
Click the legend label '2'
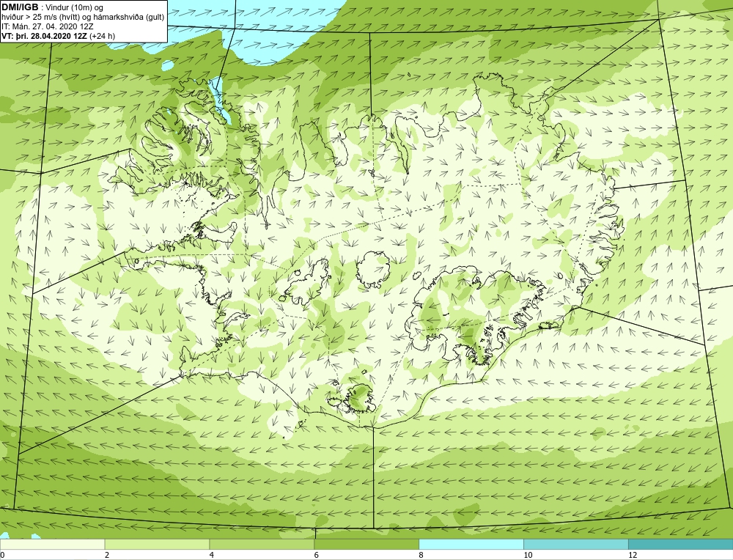pos(107,555)
